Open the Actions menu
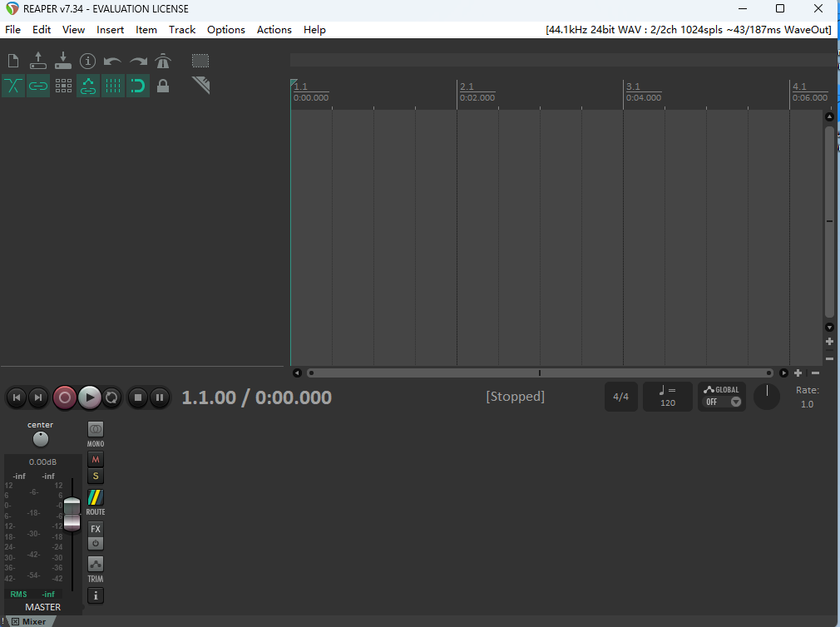Image resolution: width=840 pixels, height=627 pixels. [x=274, y=30]
